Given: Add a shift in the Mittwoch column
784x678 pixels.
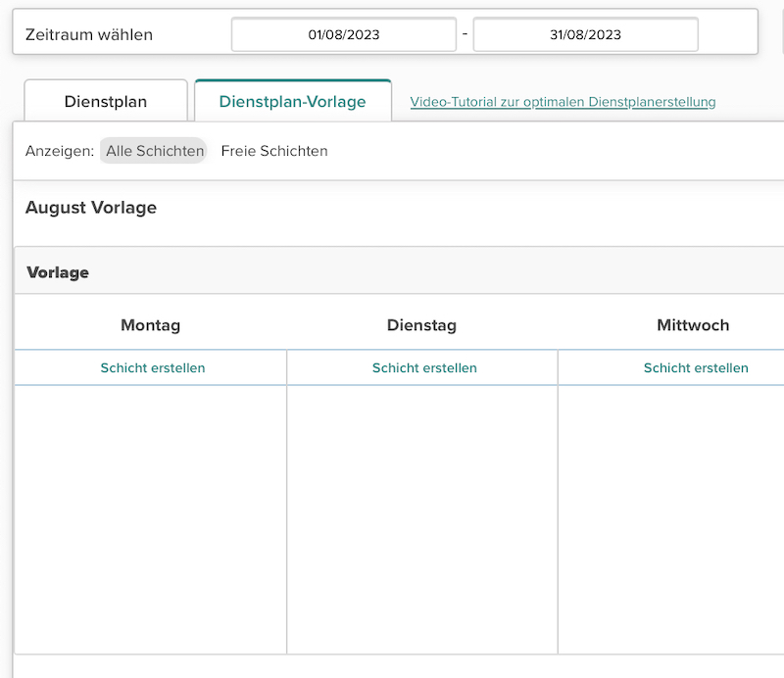Looking at the screenshot, I should pos(695,367).
